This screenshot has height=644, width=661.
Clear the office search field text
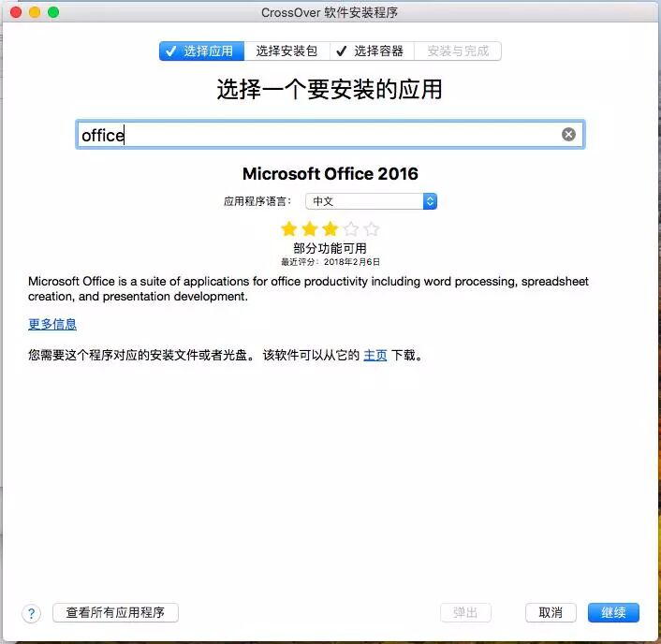click(568, 135)
